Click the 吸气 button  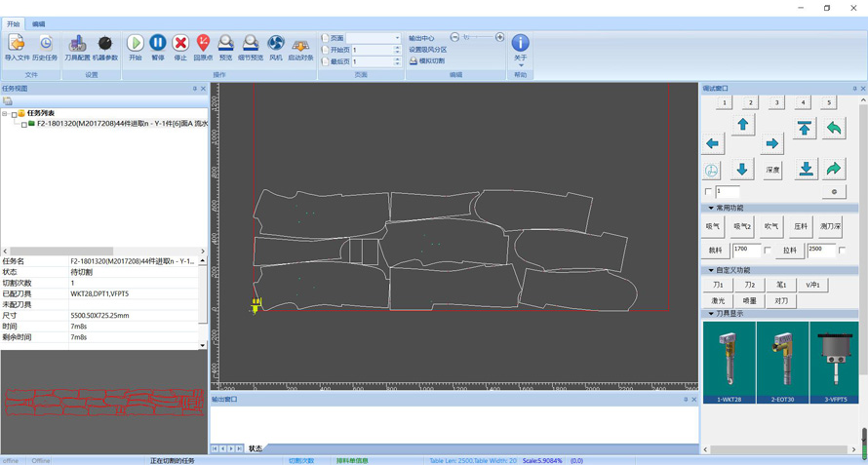point(713,226)
